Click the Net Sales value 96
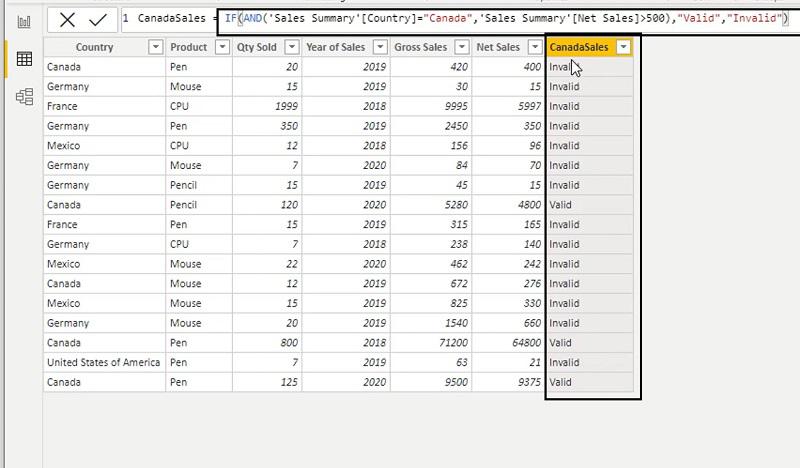Viewport: 800px width, 468px height. pos(535,145)
